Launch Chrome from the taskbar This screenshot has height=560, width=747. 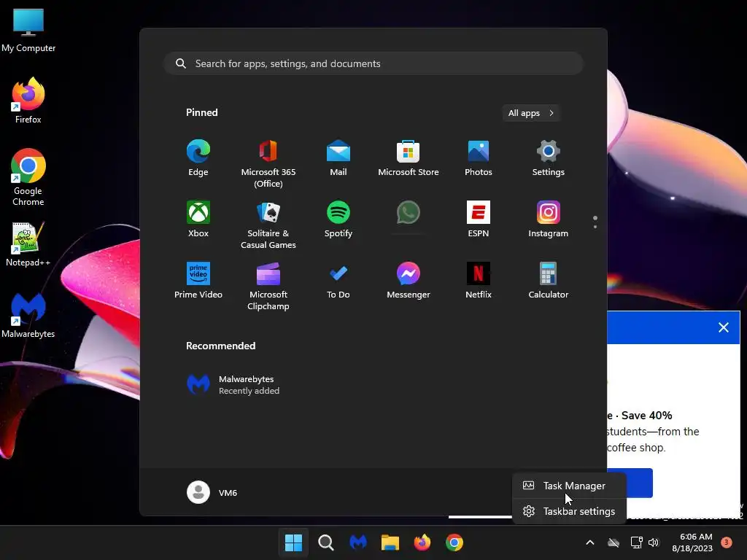[454, 542]
